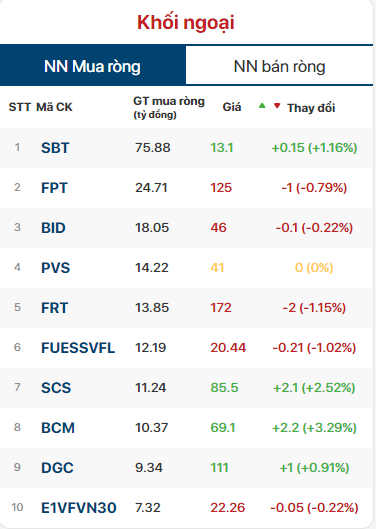Select the NN Mua ròng tab
Screen dimensions: 376x529
[92, 65]
